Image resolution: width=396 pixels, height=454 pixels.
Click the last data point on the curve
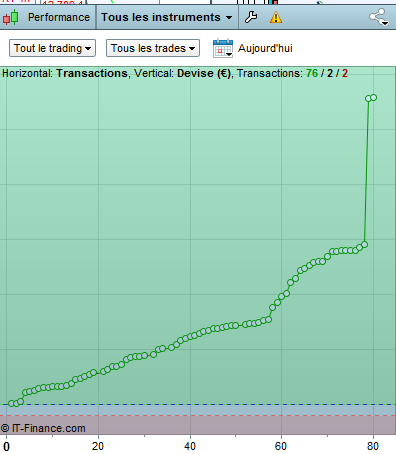(x=373, y=98)
